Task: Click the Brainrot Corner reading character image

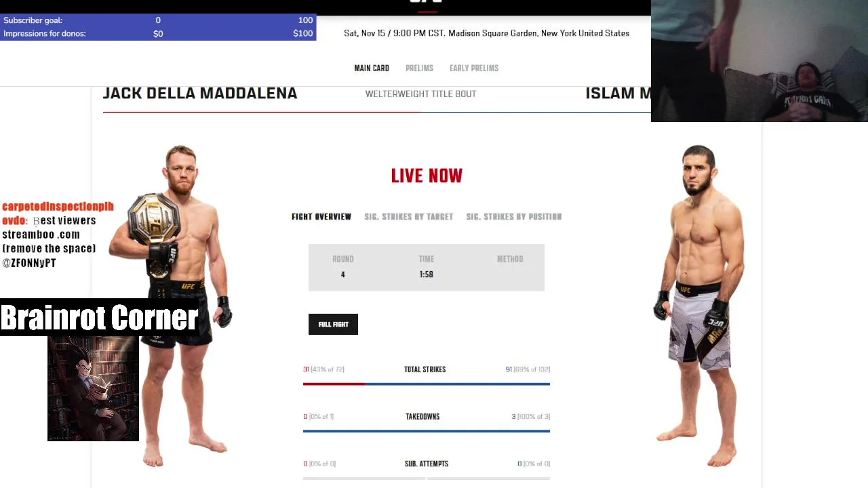Action: (x=93, y=388)
